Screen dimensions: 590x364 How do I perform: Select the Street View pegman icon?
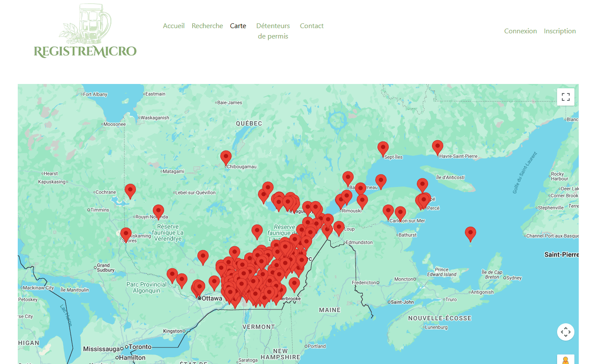click(x=565, y=360)
